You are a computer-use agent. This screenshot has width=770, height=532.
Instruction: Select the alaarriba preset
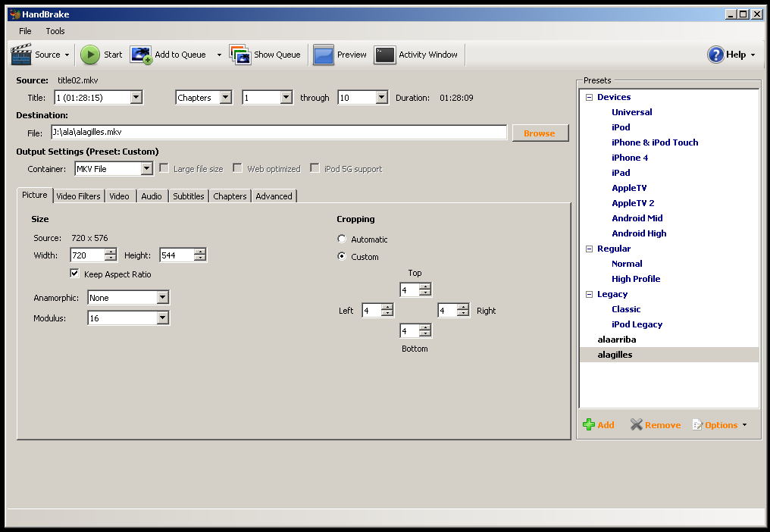[616, 340]
